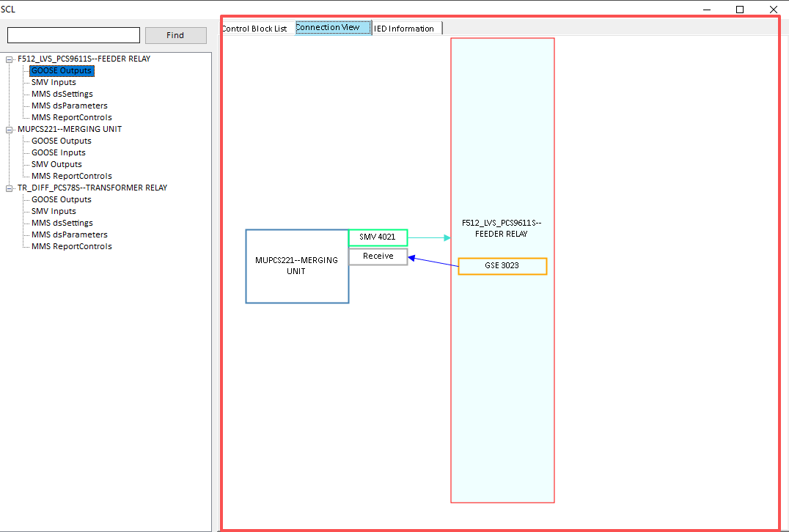Open the IED Information tab
The width and height of the screenshot is (789, 532).
click(405, 29)
